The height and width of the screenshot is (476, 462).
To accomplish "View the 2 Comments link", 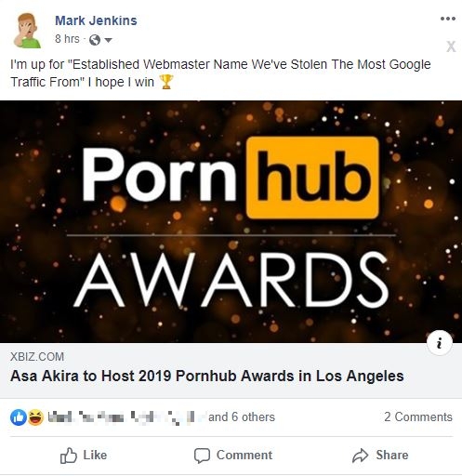I will (x=418, y=416).
